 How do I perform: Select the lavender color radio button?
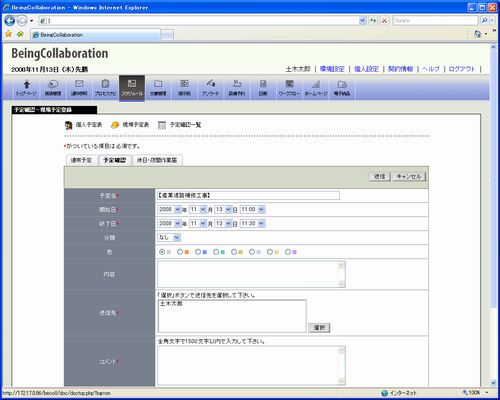(252, 252)
